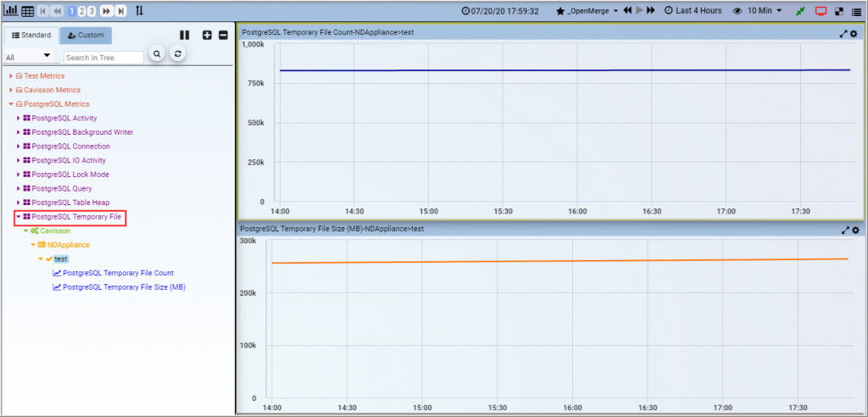Open panel page 2
Image resolution: width=868 pixels, height=417 pixels.
click(82, 11)
